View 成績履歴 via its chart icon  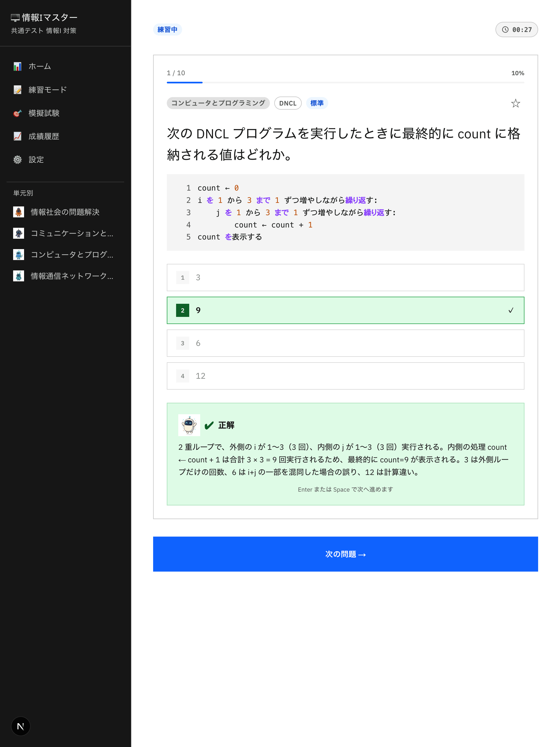coord(17,136)
